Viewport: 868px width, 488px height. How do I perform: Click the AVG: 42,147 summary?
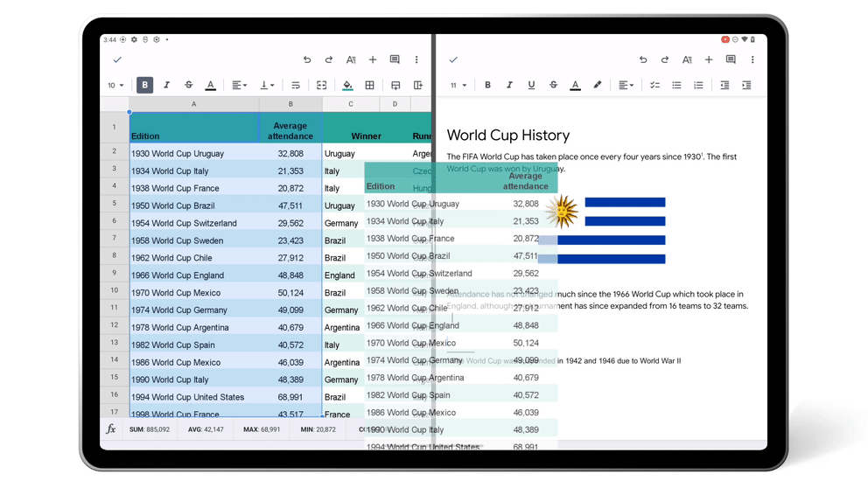pos(206,429)
